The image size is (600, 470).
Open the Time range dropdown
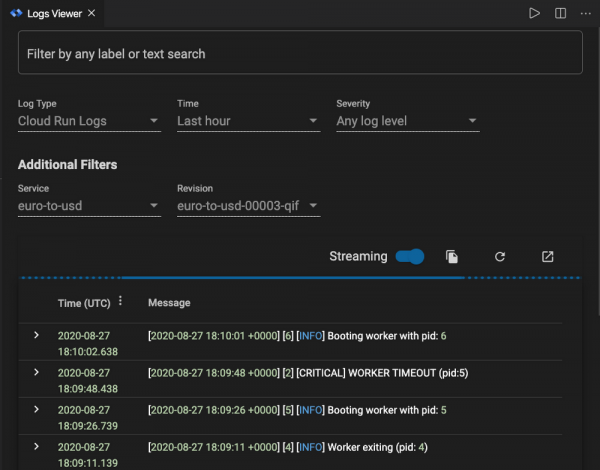[248, 121]
